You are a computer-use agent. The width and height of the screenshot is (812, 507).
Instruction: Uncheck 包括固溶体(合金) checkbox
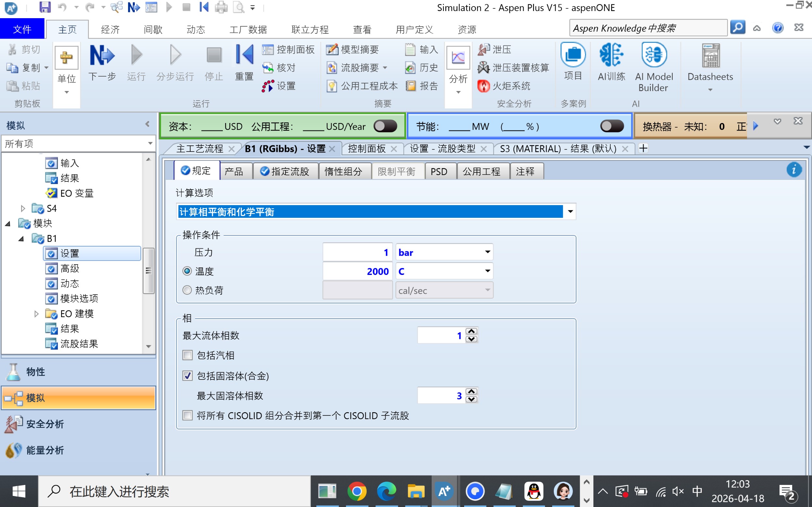tap(187, 376)
